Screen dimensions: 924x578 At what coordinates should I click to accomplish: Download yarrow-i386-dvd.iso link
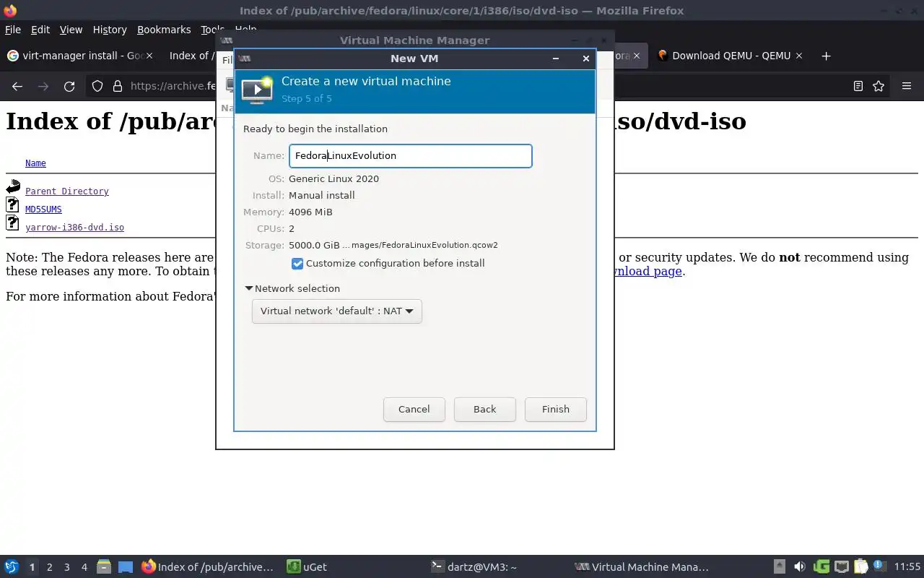tap(74, 228)
